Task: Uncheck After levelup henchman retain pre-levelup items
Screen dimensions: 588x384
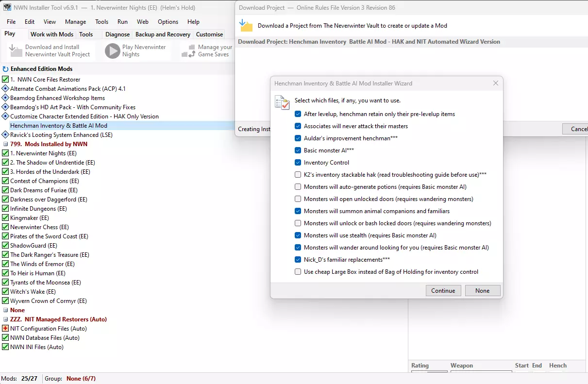Action: pos(298,114)
